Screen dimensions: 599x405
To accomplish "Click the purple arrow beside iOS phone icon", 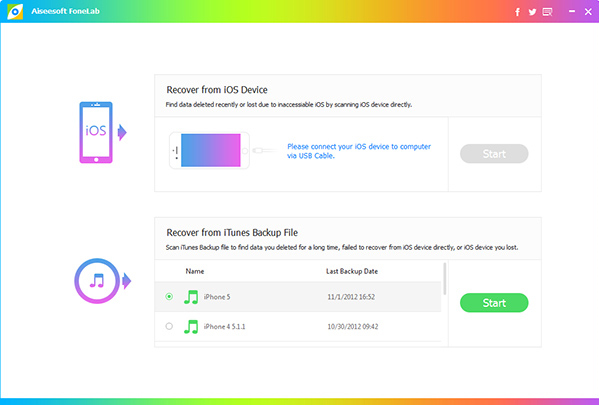I will pos(122,132).
